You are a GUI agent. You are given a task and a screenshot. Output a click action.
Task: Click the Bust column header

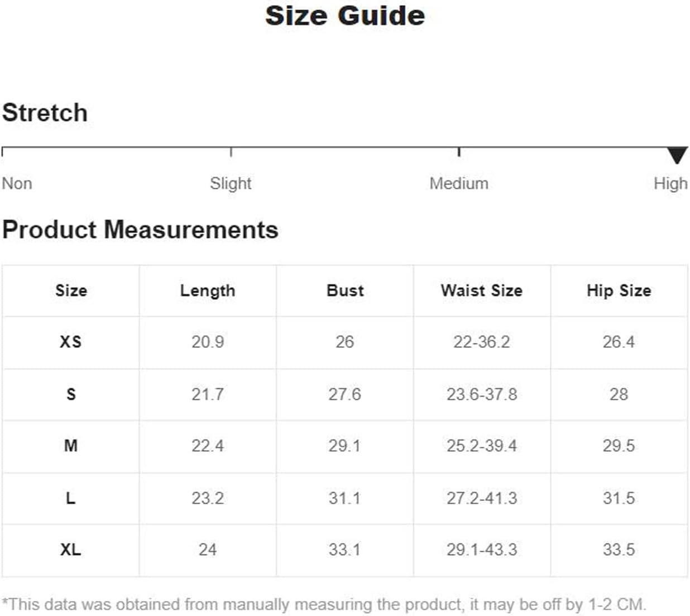click(x=345, y=290)
